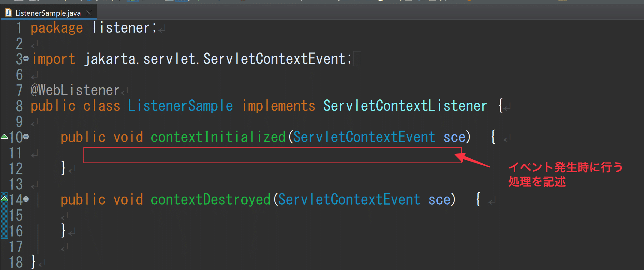The image size is (644, 270).
Task: Click the sce parameter in contextDestroyed
Action: [440, 200]
